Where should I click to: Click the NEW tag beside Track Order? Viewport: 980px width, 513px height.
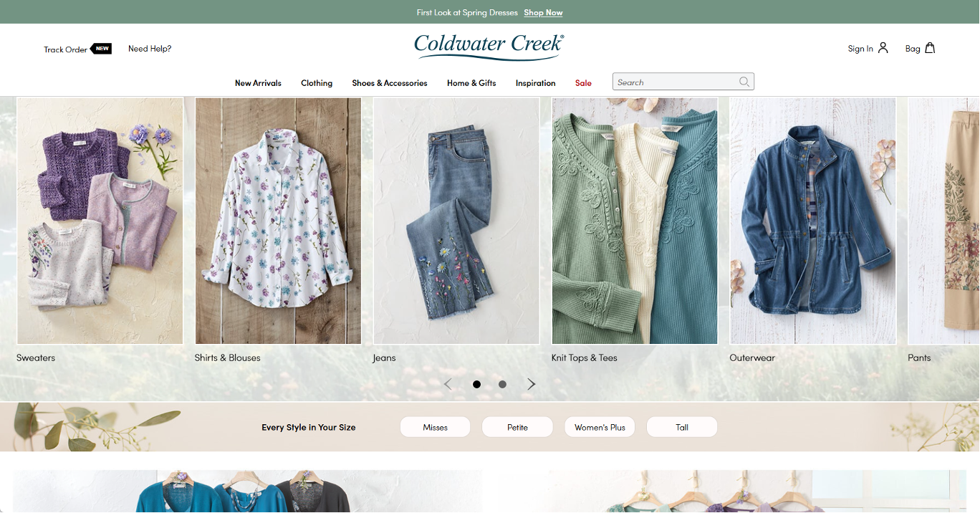pos(101,49)
